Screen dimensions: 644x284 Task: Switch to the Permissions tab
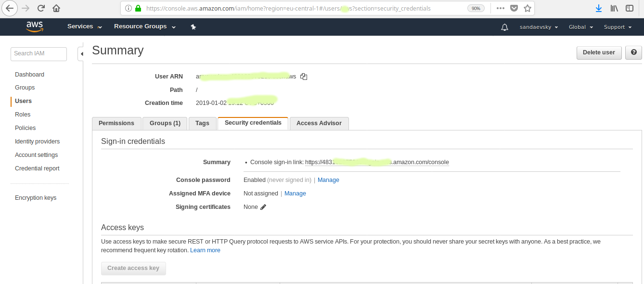[x=116, y=123]
